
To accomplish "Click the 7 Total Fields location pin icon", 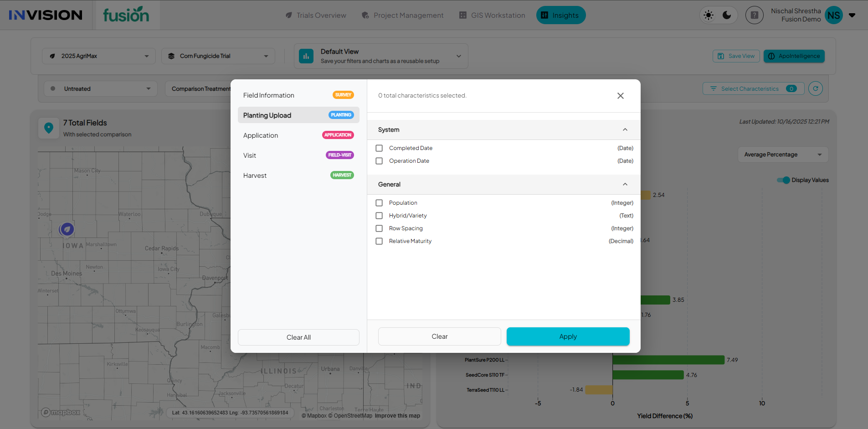I will (x=49, y=128).
